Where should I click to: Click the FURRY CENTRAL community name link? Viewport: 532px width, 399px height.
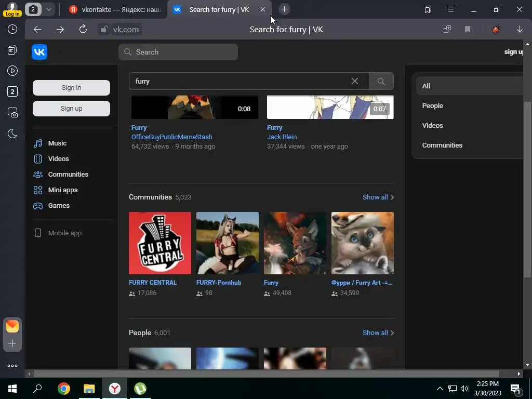pyautogui.click(x=153, y=283)
